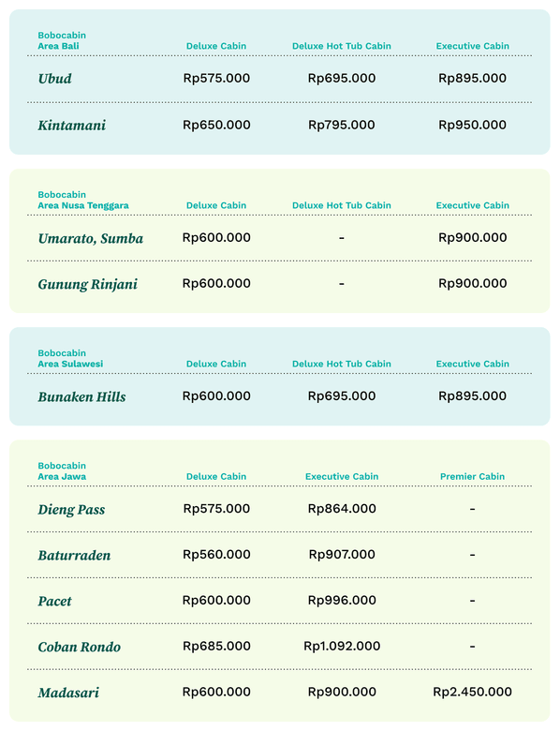Click Bunaken Hills Deluxe Hot Tub price

click(x=342, y=396)
